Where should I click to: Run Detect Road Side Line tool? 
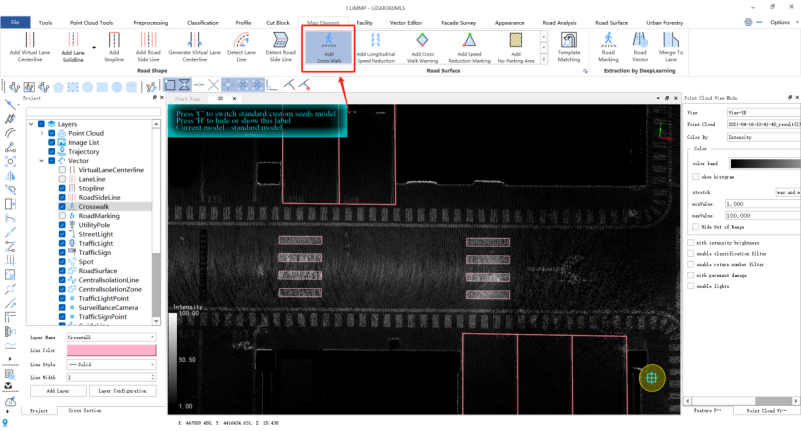tap(280, 47)
